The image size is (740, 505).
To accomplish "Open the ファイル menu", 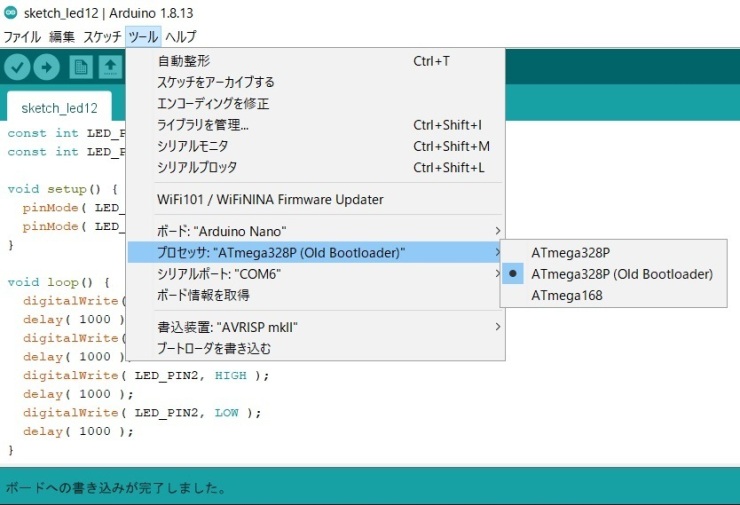I will (x=22, y=36).
